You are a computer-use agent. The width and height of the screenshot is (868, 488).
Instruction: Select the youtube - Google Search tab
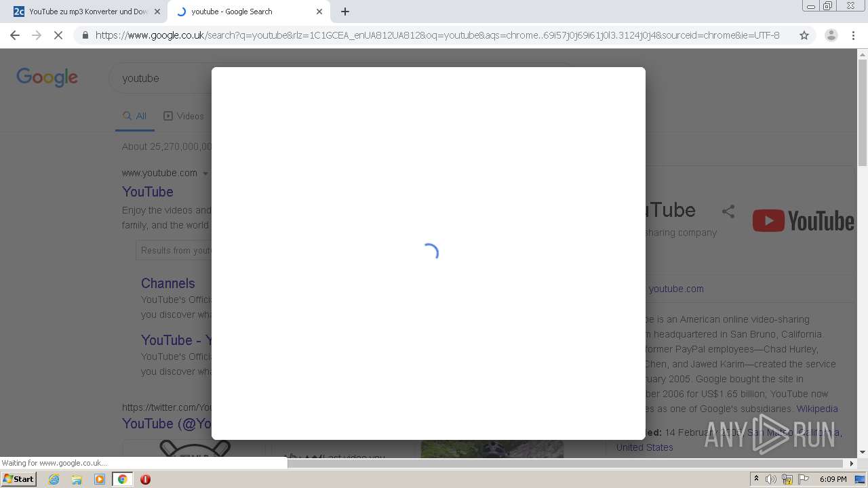[249, 12]
